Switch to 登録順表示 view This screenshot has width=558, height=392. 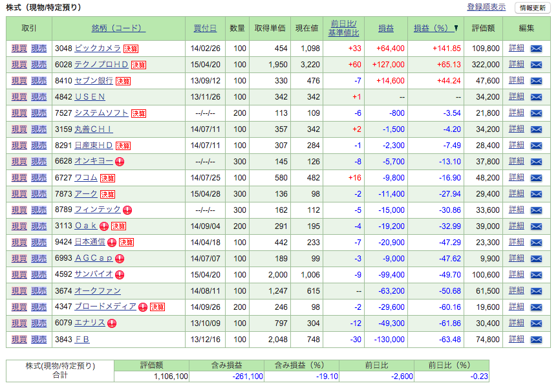point(486,7)
